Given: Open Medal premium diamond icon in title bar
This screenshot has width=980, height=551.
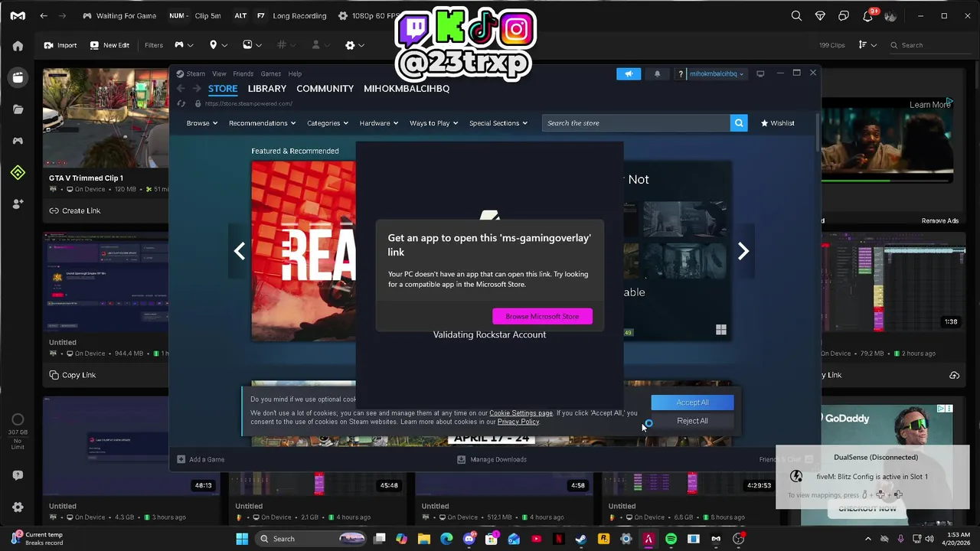Looking at the screenshot, I should pyautogui.click(x=820, y=15).
